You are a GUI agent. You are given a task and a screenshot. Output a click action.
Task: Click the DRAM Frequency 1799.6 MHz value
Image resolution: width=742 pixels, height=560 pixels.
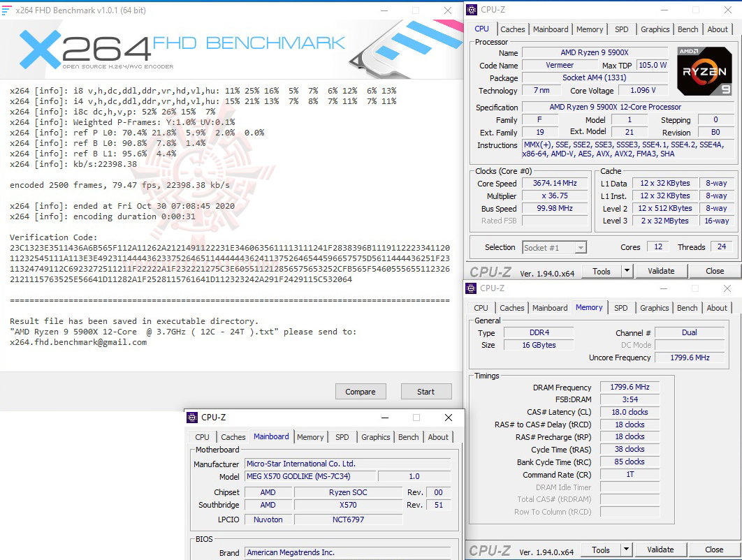[630, 387]
